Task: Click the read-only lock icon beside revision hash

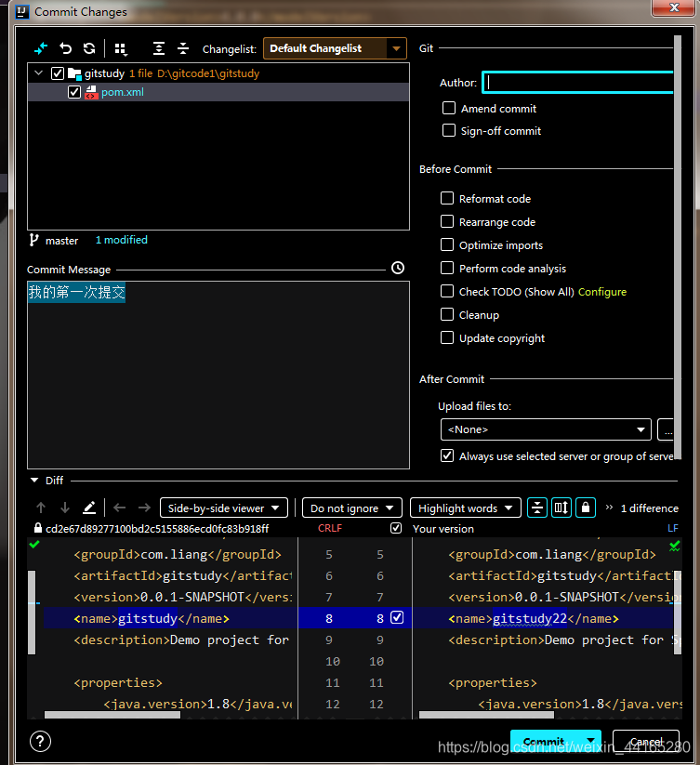Action: (37, 528)
